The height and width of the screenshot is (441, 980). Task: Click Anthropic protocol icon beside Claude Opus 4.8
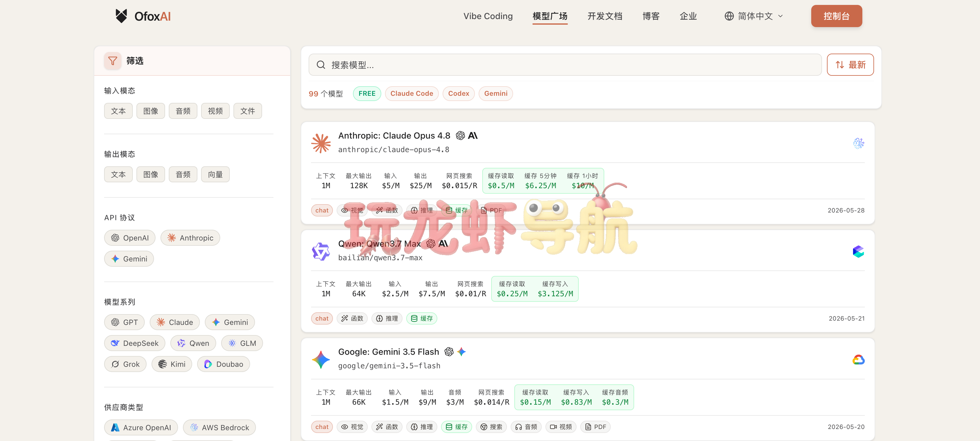coord(473,136)
